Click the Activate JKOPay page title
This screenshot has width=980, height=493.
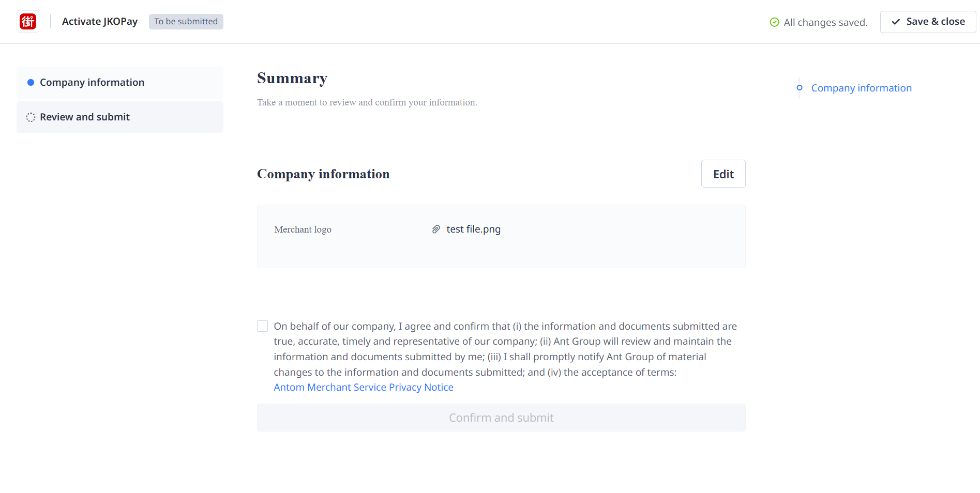click(x=100, y=22)
